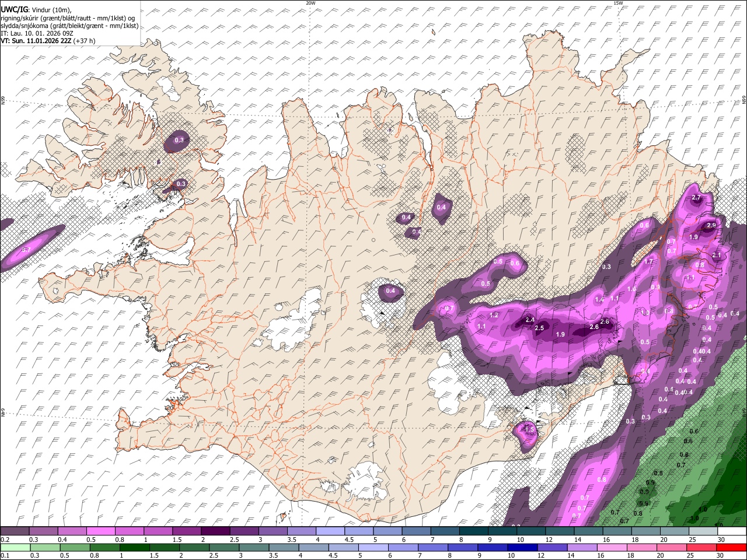The image size is (747, 560).
Task: Pick the 0.1 pale green swatch on the rain scale
Action: 15,547
